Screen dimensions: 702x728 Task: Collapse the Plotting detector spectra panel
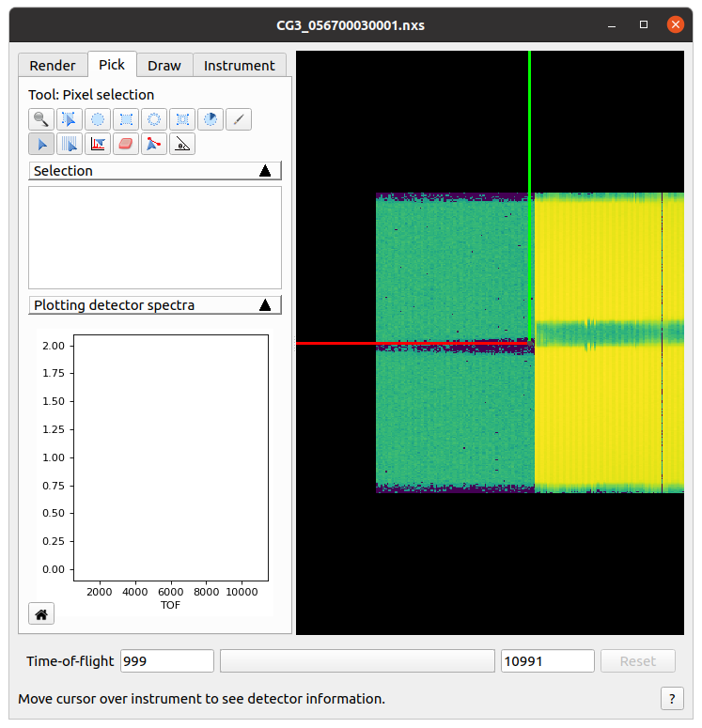pos(155,305)
